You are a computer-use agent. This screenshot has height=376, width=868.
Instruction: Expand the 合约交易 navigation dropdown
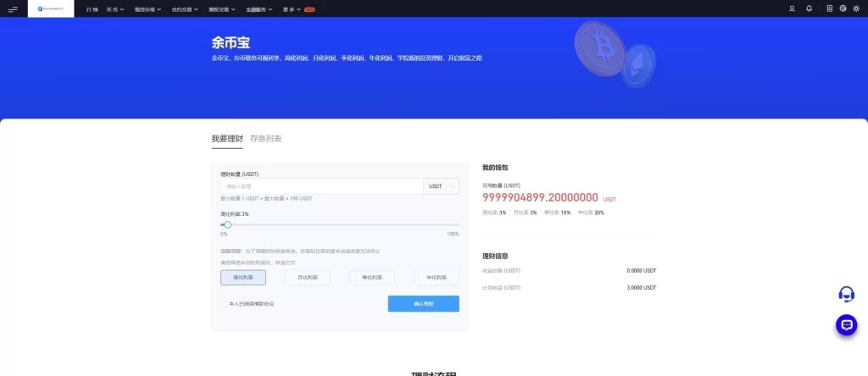[x=185, y=9]
